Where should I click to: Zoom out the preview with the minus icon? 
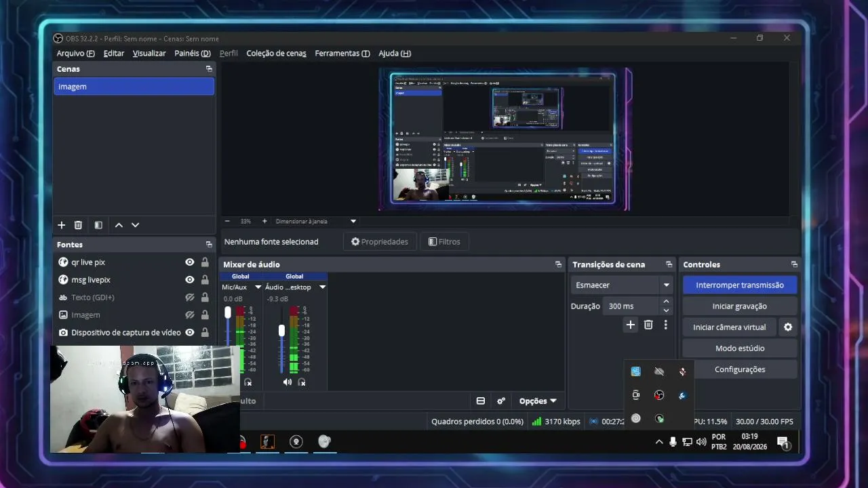point(227,221)
